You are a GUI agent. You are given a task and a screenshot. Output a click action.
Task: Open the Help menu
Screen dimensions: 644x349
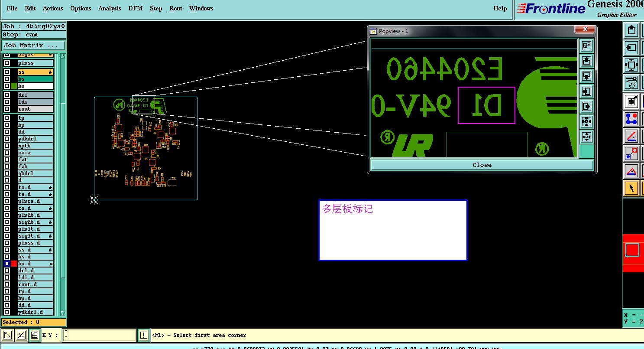click(500, 8)
